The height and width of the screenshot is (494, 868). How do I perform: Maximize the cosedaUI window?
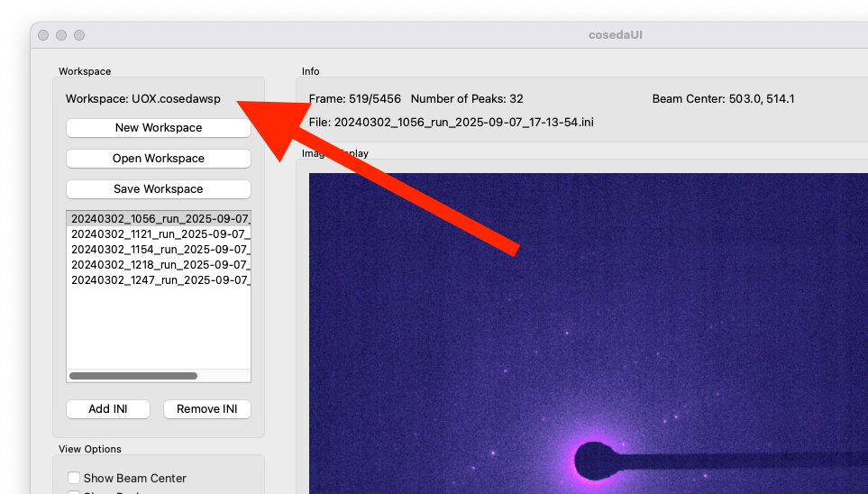(79, 35)
